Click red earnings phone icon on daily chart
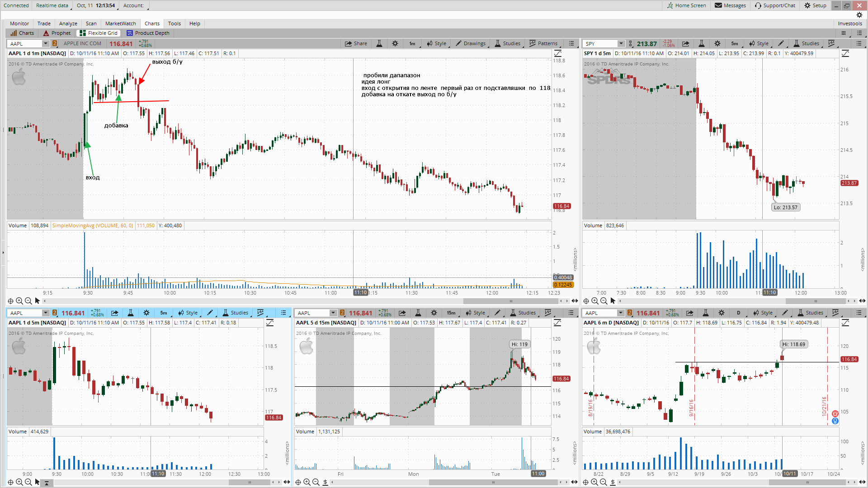The width and height of the screenshot is (868, 488). 835,414
